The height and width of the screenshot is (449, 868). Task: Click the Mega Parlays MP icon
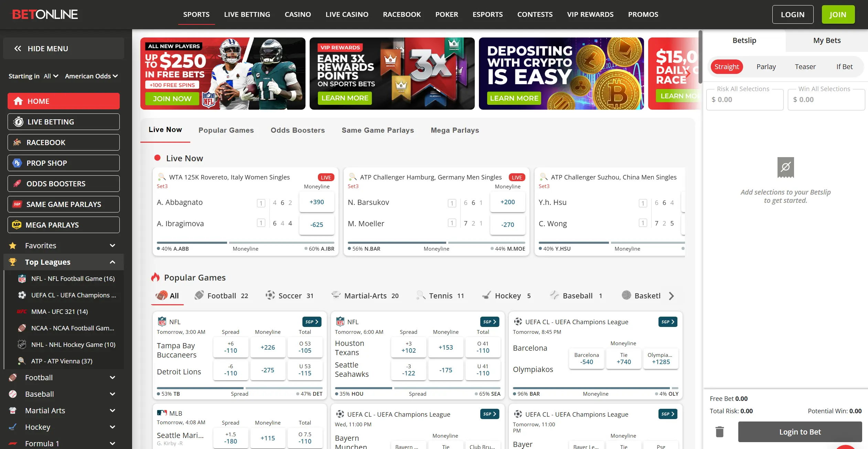coord(17,225)
